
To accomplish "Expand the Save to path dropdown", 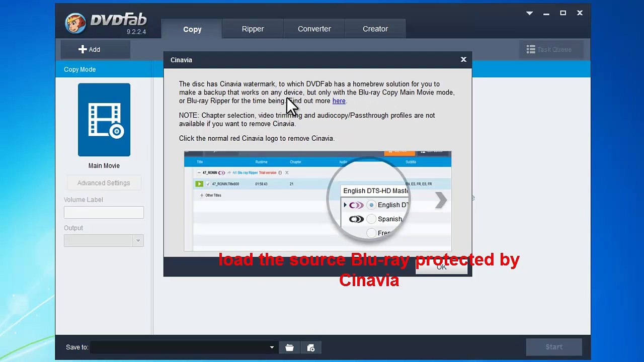I will (x=272, y=347).
